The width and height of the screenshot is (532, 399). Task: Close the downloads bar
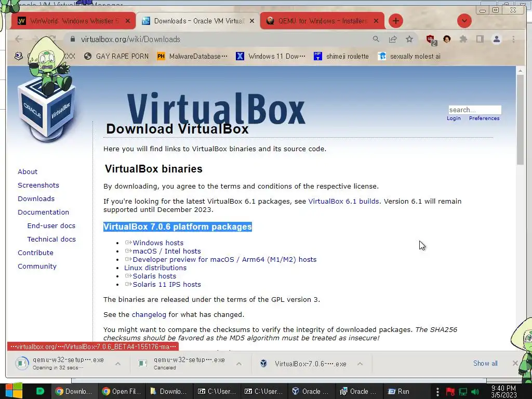click(x=515, y=363)
